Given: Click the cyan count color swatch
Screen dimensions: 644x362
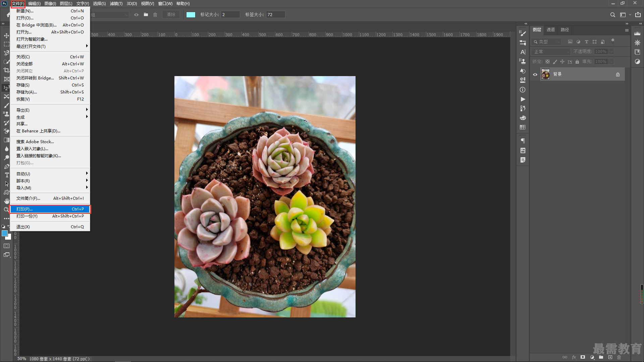Looking at the screenshot, I should pos(191,15).
